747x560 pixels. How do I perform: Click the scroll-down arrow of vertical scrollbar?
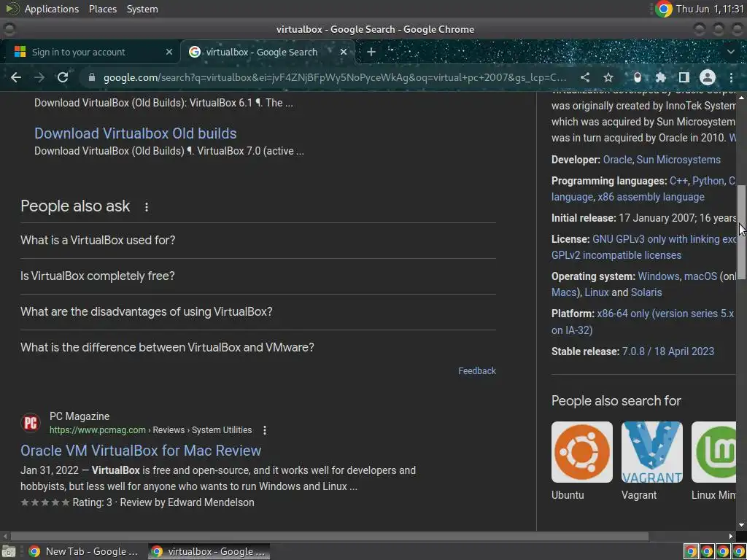(741, 525)
